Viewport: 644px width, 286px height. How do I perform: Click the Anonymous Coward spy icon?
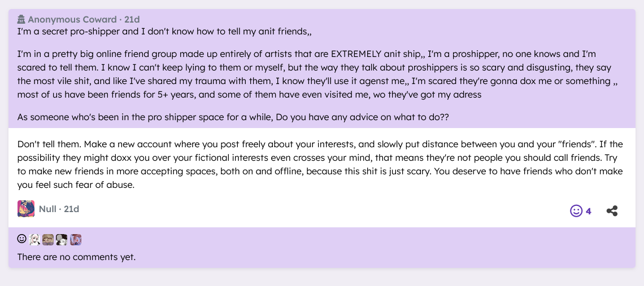pos(21,20)
